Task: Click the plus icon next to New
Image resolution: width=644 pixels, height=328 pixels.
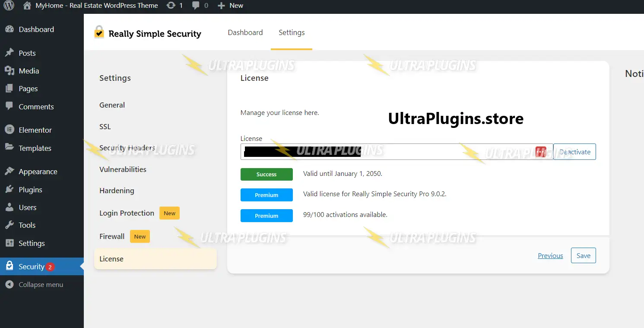Action: point(221,6)
